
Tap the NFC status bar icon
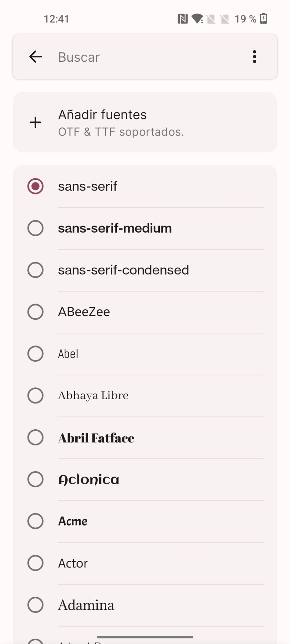(x=183, y=19)
